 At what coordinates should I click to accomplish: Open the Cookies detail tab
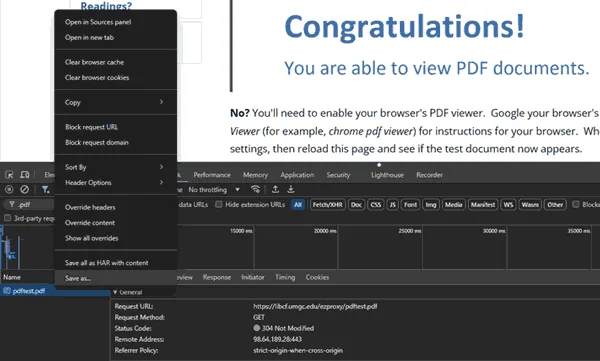pos(317,277)
